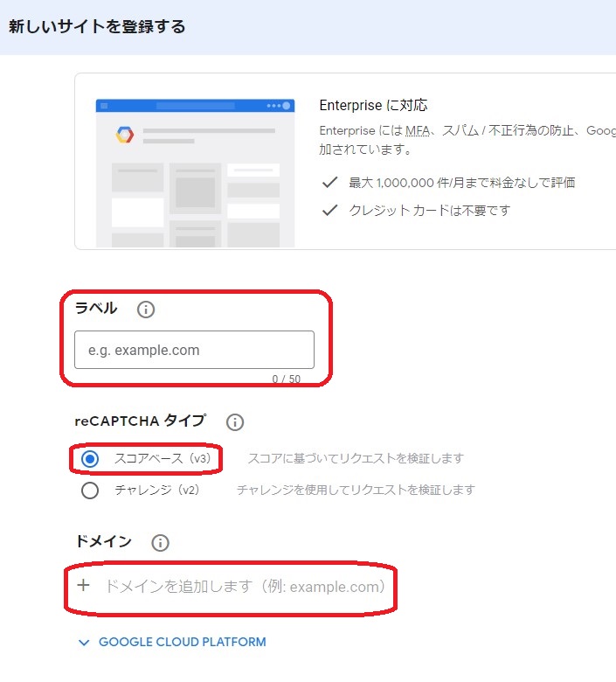616x682 pixels.
Task: Click the Enterprise console illustration thumbnail
Action: (x=195, y=171)
